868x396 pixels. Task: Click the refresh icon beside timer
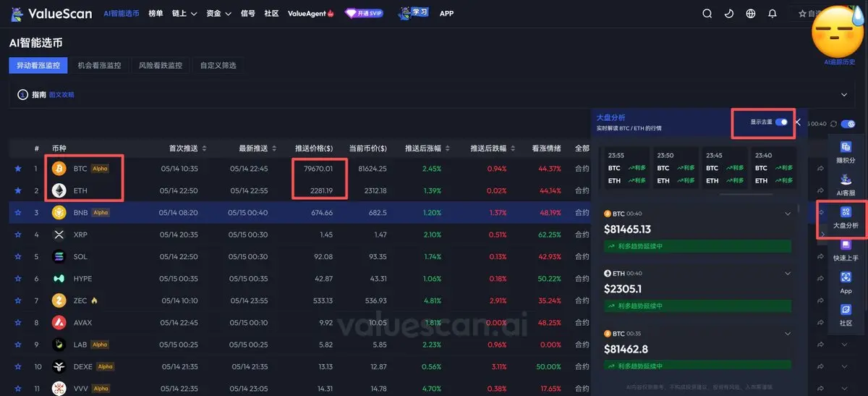[x=835, y=124]
